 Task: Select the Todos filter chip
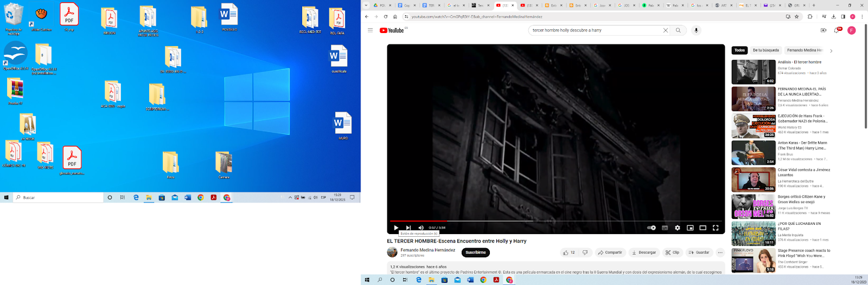pyautogui.click(x=739, y=50)
